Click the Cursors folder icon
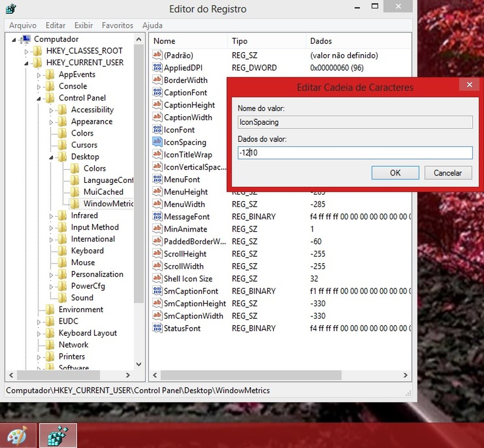Viewport: 484px width, 448px height. pos(62,145)
